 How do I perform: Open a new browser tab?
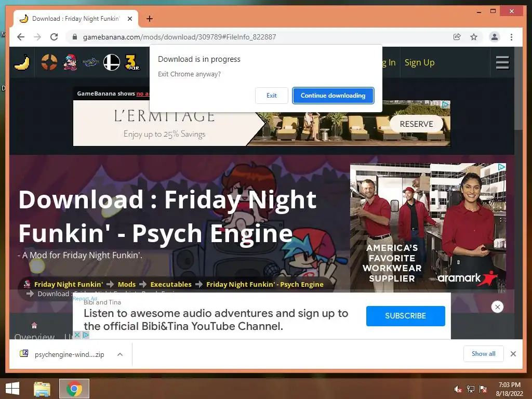[x=149, y=19]
